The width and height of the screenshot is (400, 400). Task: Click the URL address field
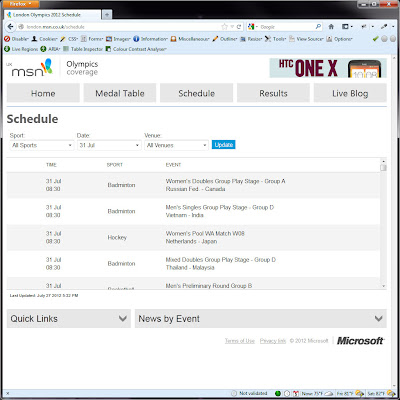click(118, 27)
